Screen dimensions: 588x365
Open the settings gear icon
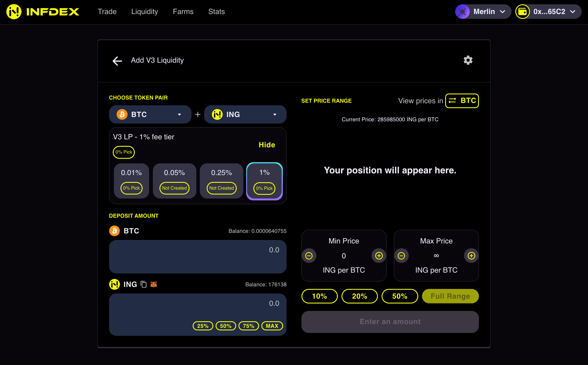pyautogui.click(x=468, y=60)
